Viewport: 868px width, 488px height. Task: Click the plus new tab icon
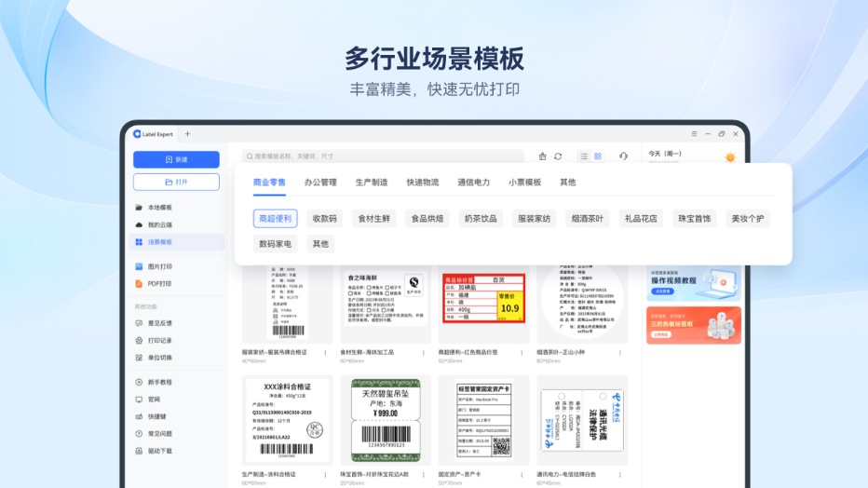pyautogui.click(x=187, y=134)
